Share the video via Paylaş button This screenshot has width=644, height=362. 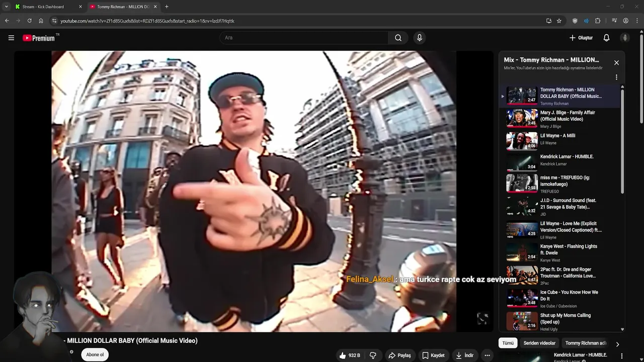point(399,355)
